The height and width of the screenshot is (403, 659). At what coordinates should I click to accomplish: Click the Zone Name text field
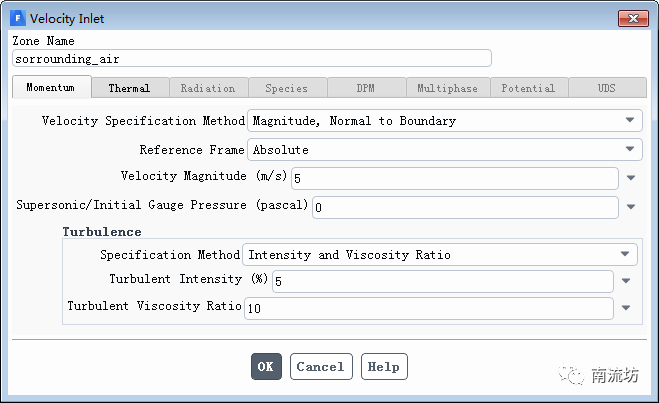point(251,59)
